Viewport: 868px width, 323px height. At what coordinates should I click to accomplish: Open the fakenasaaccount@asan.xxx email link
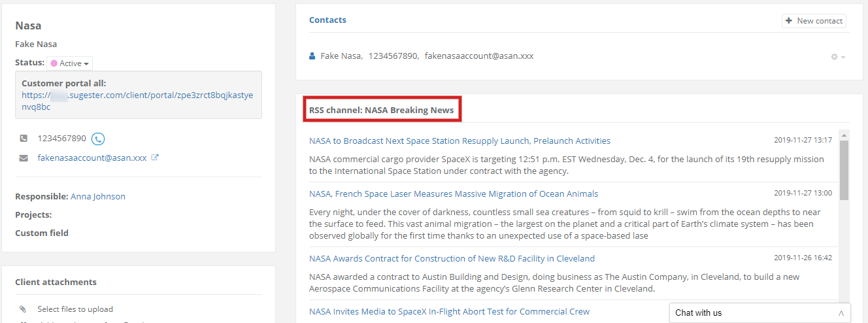click(92, 158)
